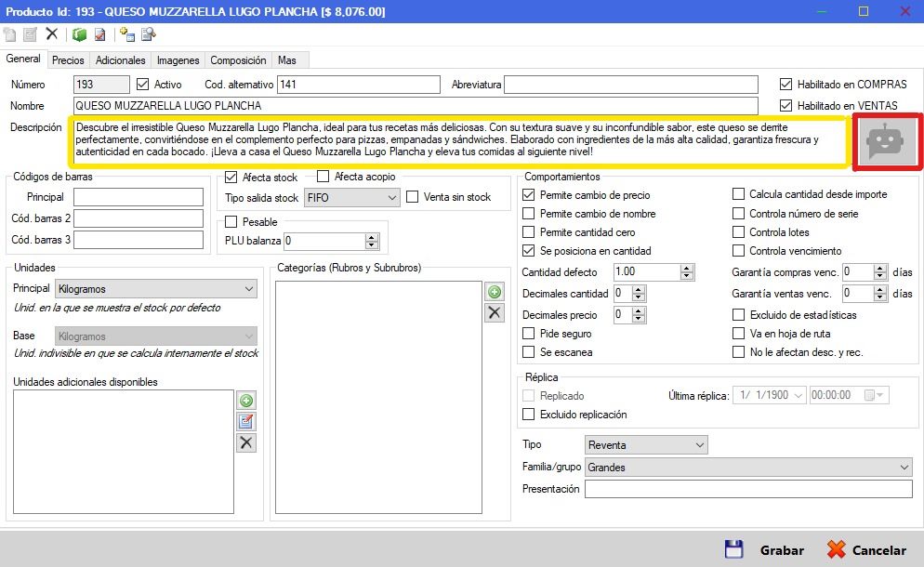The height and width of the screenshot is (567, 924).
Task: Go to the Imagenes tab
Action: point(178,60)
